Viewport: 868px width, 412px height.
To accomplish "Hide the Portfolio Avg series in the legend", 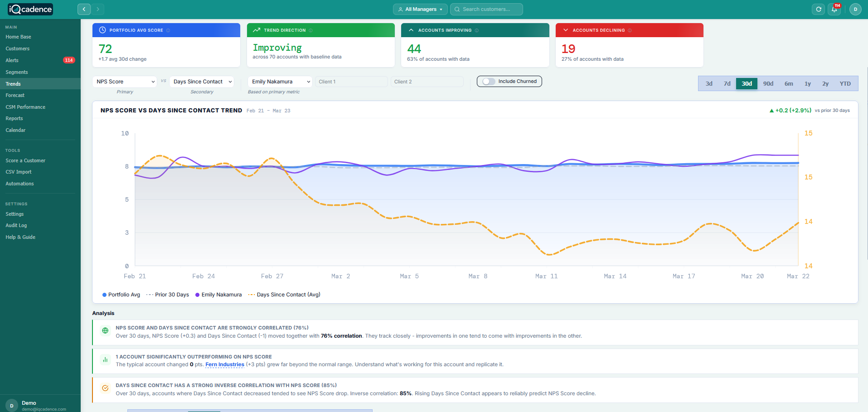I will (x=121, y=295).
